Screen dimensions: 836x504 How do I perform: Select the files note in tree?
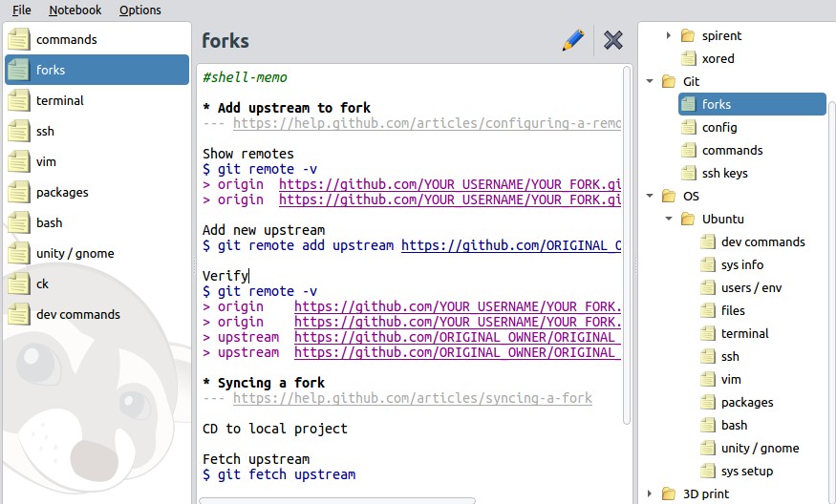(x=722, y=310)
